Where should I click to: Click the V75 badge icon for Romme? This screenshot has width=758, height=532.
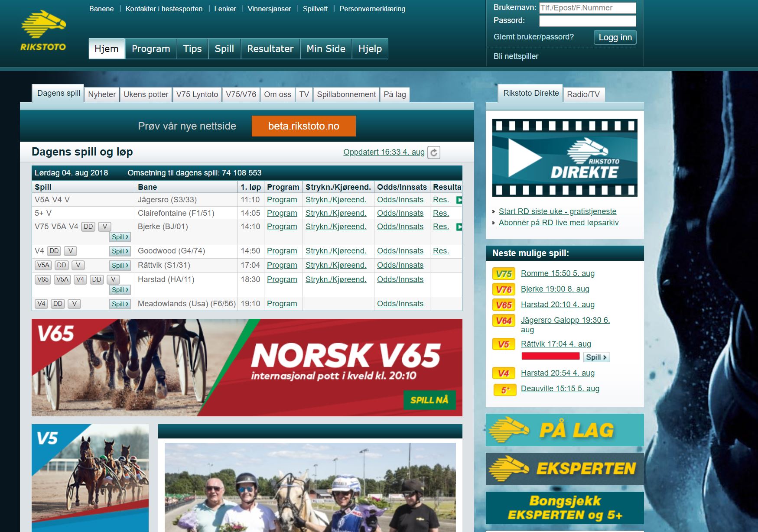click(x=504, y=274)
